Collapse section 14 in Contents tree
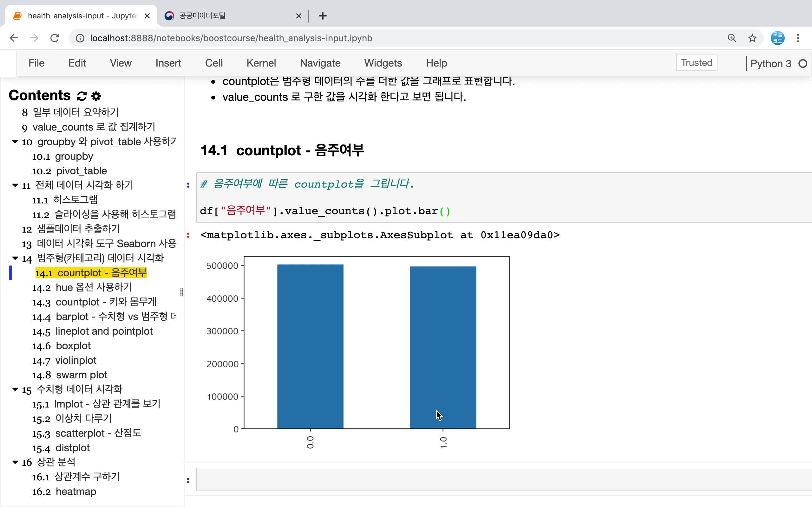Viewport: 812px width, 507px height. (15, 258)
